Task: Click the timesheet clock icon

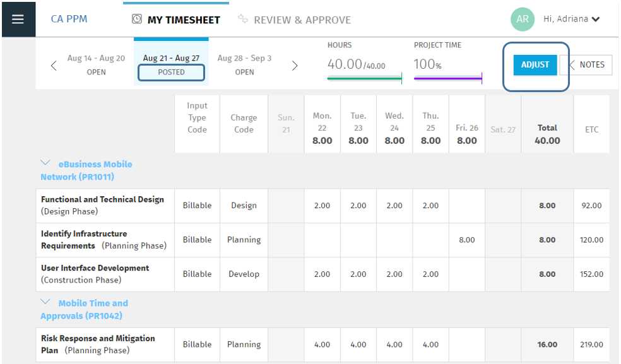Action: (137, 19)
